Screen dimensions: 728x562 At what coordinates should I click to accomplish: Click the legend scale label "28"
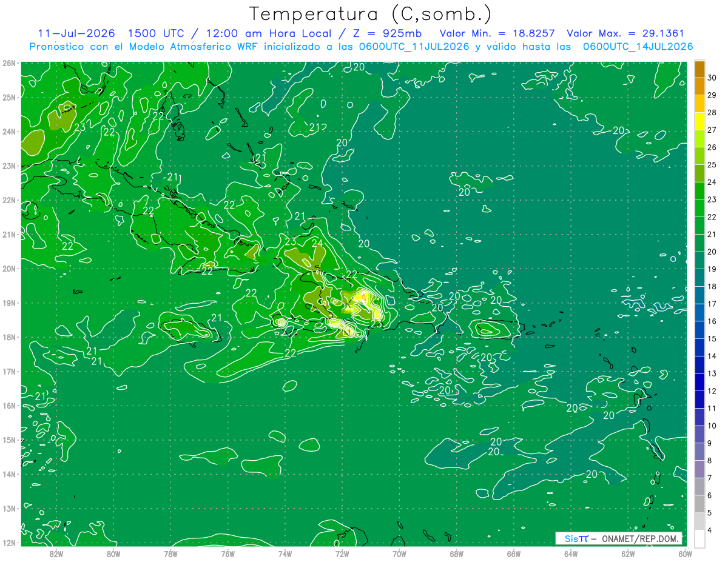712,113
